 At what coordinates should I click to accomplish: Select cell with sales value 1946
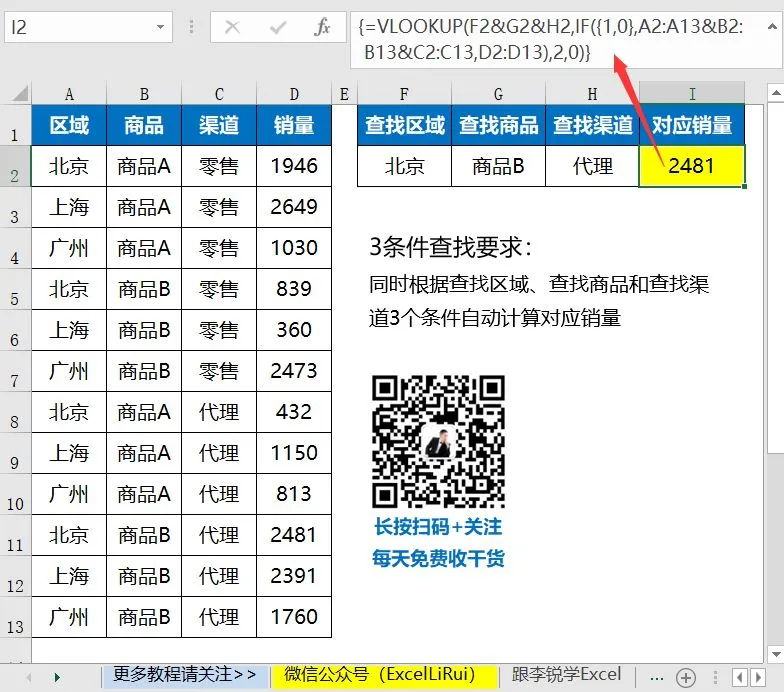coord(294,166)
